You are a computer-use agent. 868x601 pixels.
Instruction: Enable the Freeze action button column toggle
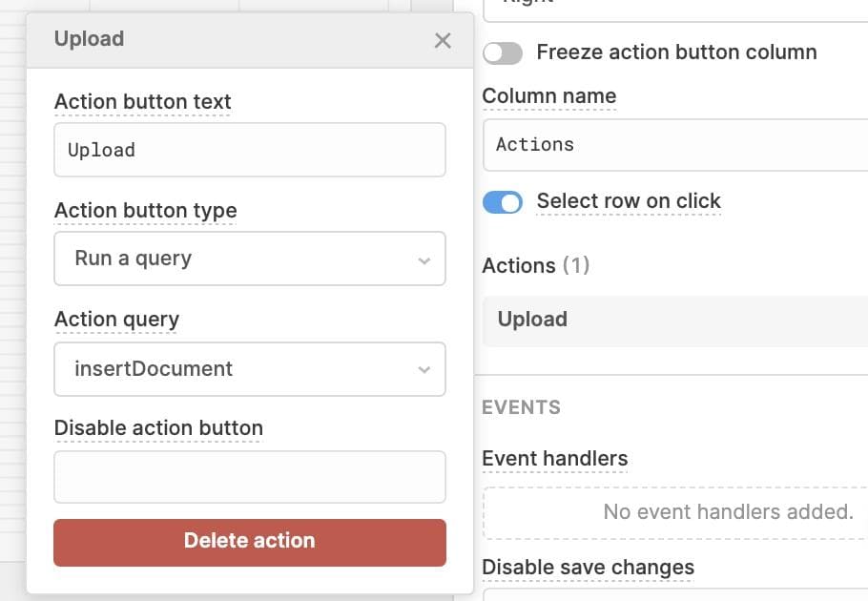tap(503, 52)
